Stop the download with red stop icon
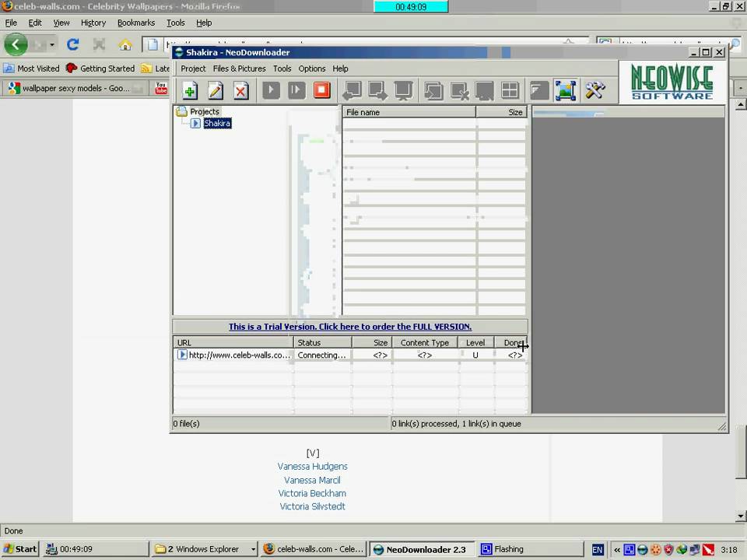Screen dimensions: 747x560 pyautogui.click(x=322, y=90)
